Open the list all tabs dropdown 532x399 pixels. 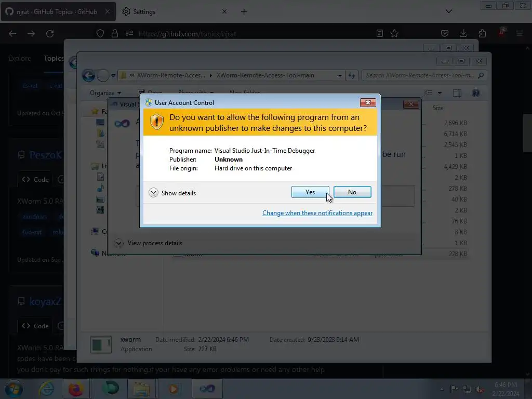click(x=448, y=11)
